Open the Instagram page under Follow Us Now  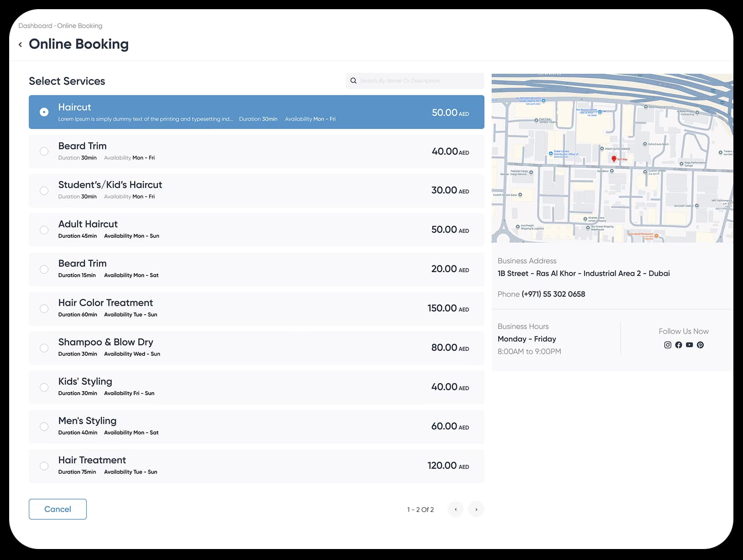(667, 345)
